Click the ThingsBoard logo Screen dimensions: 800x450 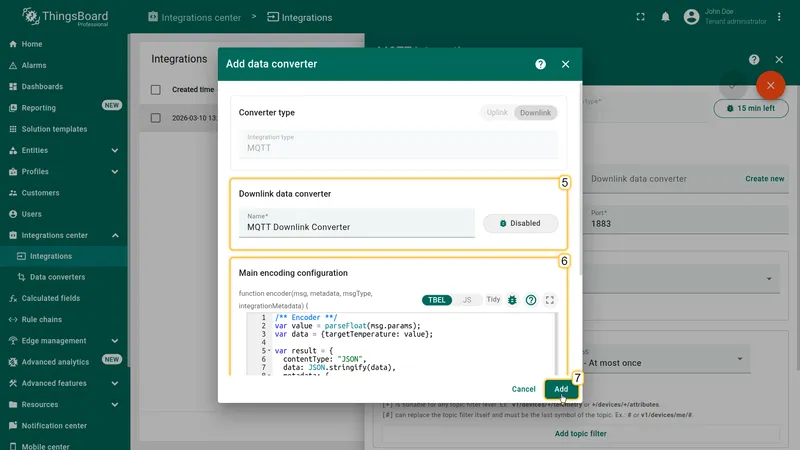point(65,17)
